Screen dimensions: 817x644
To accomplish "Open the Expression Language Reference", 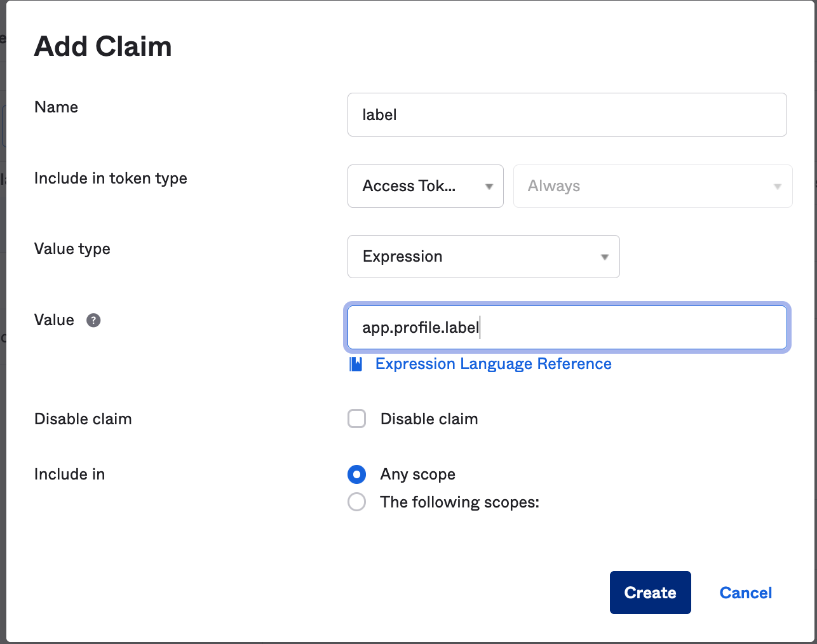I will (x=493, y=363).
